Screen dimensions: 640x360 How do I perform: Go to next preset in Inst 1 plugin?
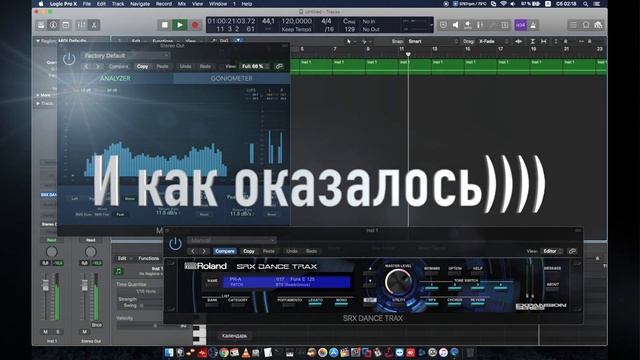pos(204,251)
